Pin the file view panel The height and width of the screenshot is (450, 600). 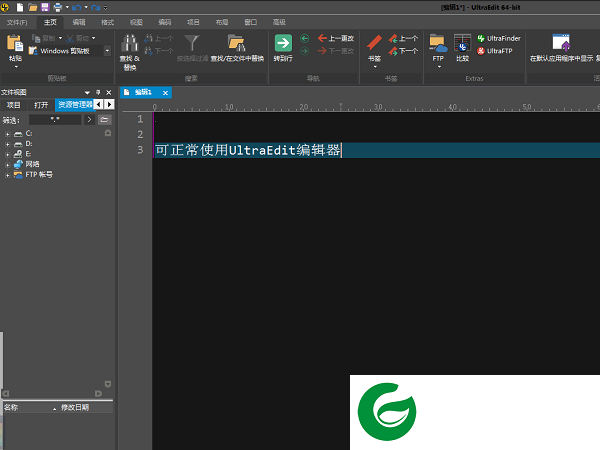click(98, 93)
